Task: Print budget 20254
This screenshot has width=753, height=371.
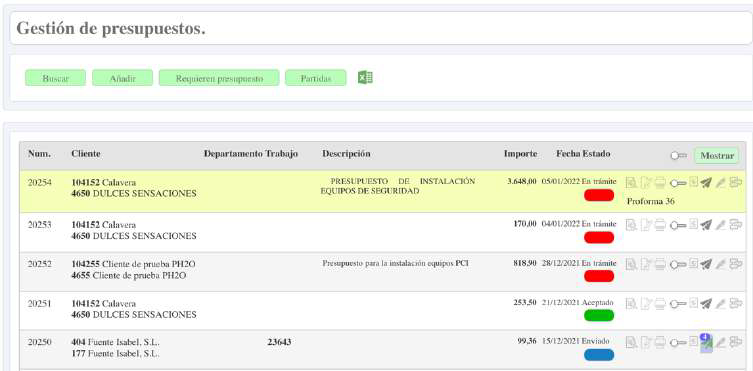Action: [660, 182]
